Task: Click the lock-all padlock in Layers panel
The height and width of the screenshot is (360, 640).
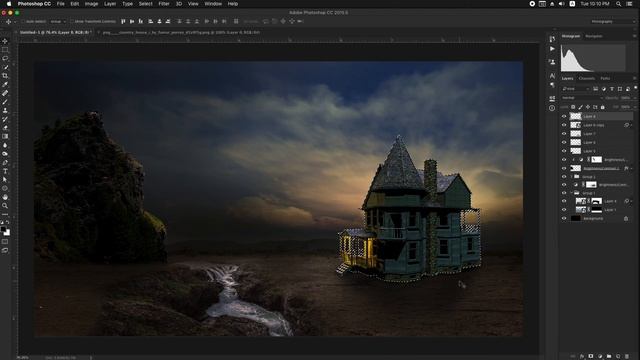Action: 602,107
